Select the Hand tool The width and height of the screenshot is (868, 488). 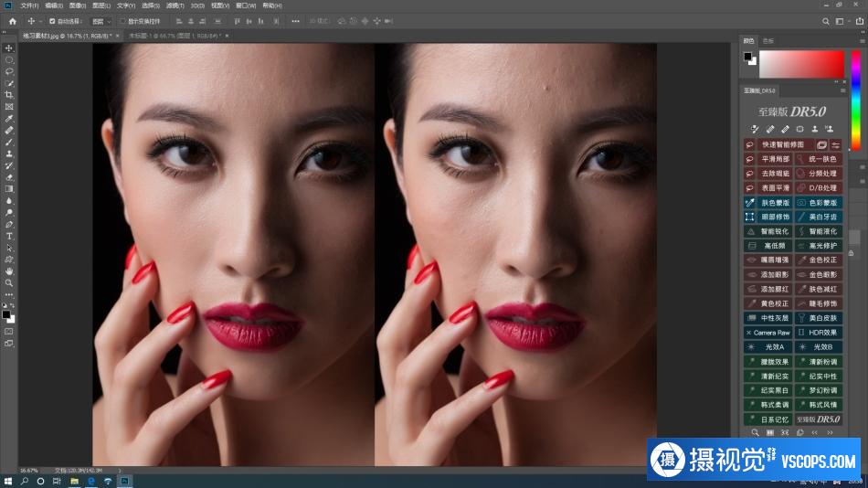tap(9, 271)
